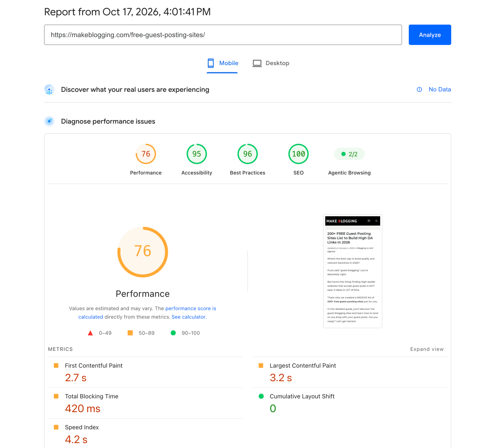Click the No Data info icon

pyautogui.click(x=419, y=89)
